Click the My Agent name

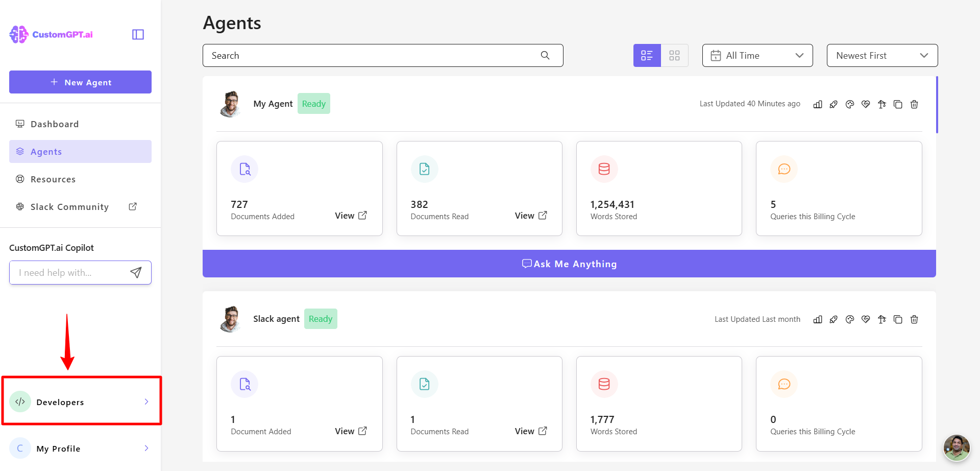(x=273, y=104)
